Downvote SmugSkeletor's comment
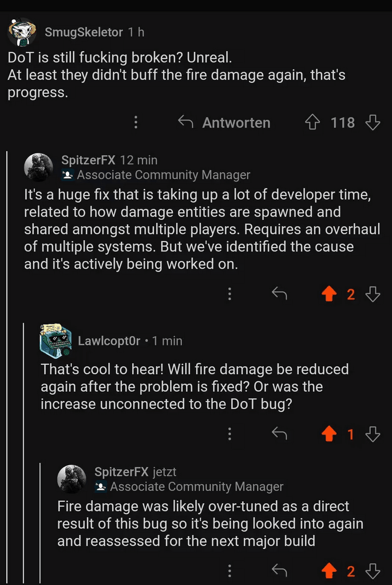The width and height of the screenshot is (392, 585). [x=373, y=122]
